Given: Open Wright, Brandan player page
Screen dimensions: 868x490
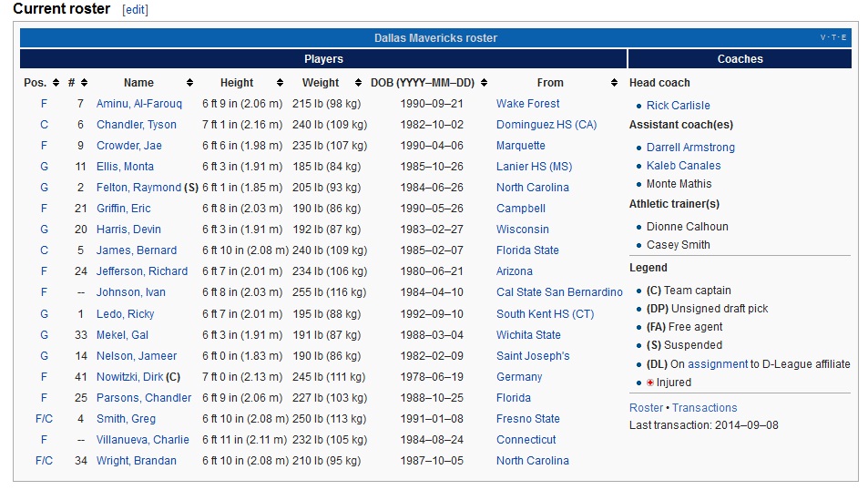Looking at the screenshot, I should point(137,461).
